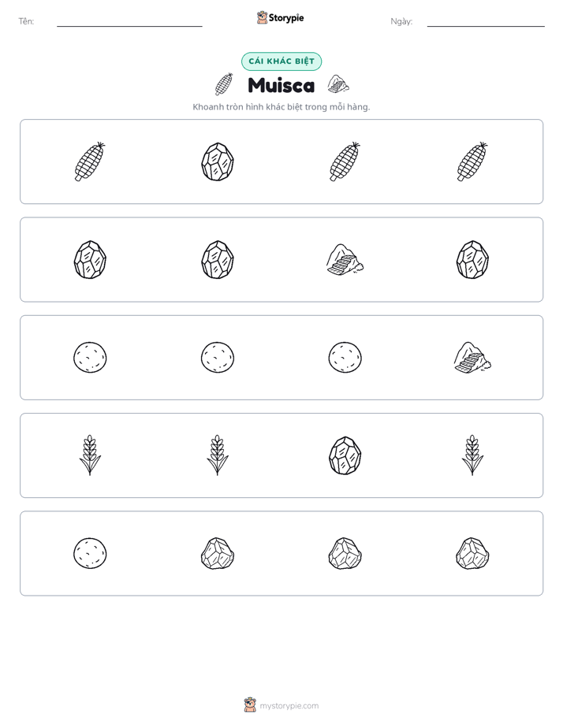Click the Storypie bear logo at top

(262, 17)
